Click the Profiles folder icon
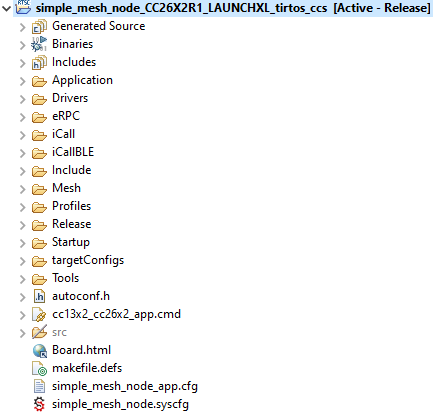This screenshot has width=436, height=419. pos(39,207)
